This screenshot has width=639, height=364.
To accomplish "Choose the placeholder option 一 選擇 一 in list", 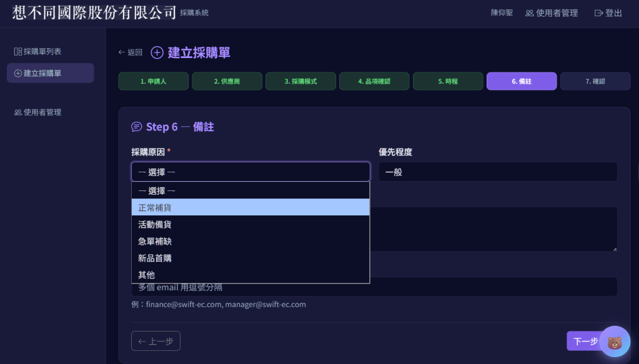I will click(250, 190).
